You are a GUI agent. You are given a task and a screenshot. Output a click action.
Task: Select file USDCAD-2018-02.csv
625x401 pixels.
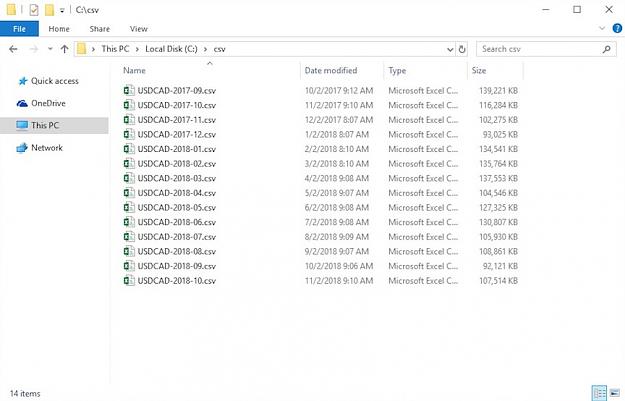[x=177, y=164]
